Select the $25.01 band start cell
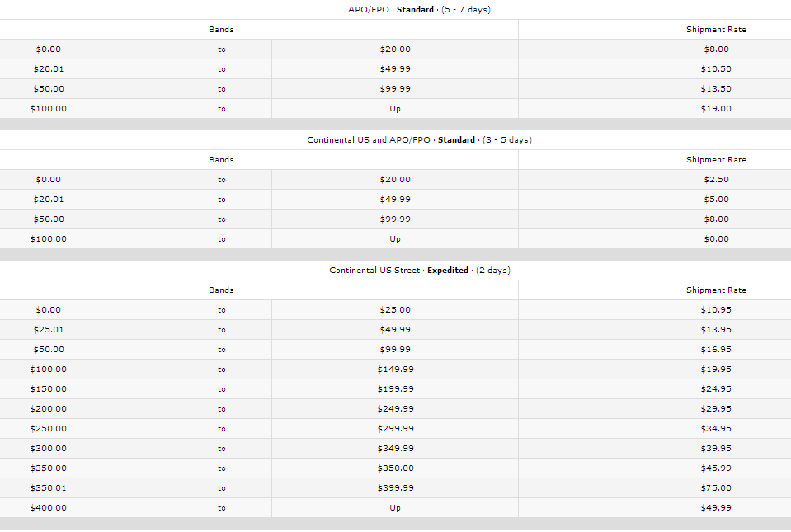The height and width of the screenshot is (532, 791). coord(49,330)
